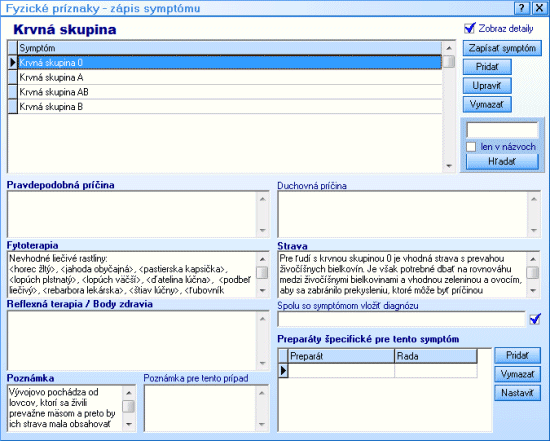
Task: Click the Fytoterapia scroll down arrow
Action: pyautogui.click(x=262, y=290)
